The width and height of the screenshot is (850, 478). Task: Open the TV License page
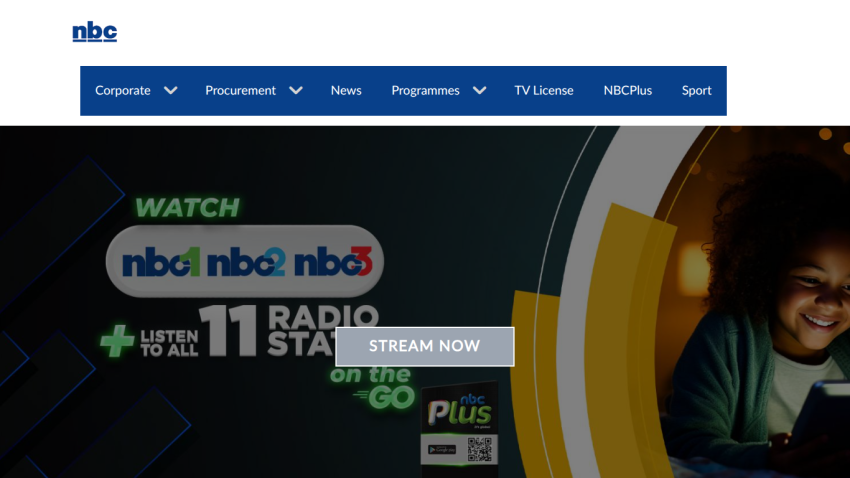544,91
